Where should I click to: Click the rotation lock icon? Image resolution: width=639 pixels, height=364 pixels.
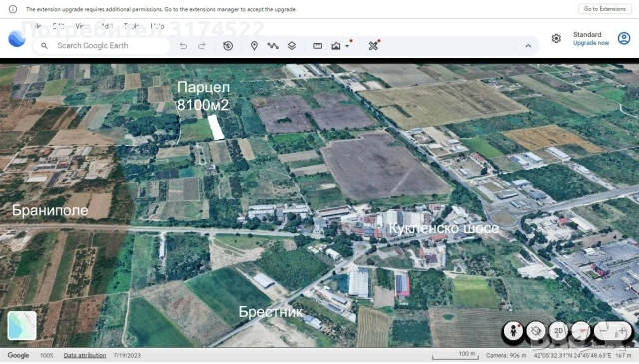coord(536,331)
